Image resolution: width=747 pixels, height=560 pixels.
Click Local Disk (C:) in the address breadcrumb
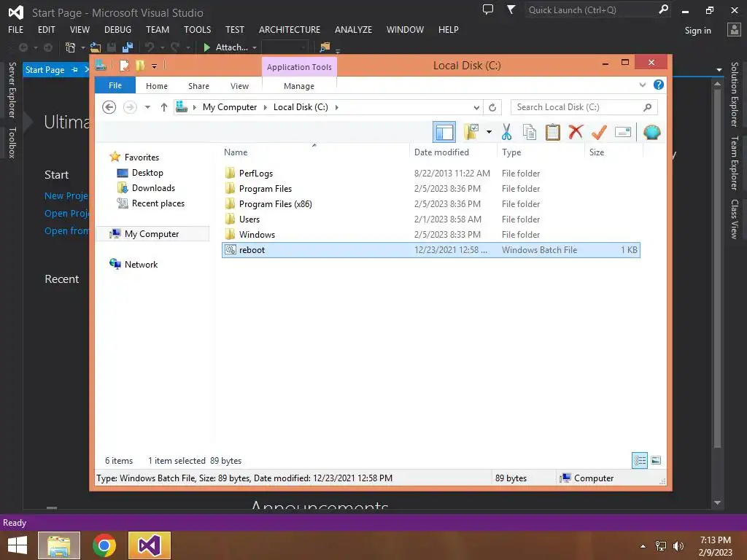(x=301, y=107)
